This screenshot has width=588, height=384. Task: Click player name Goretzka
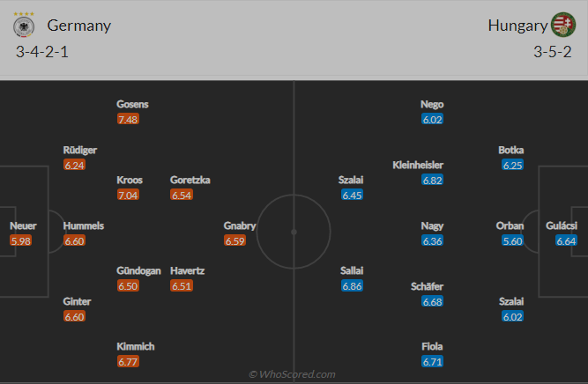pos(190,180)
